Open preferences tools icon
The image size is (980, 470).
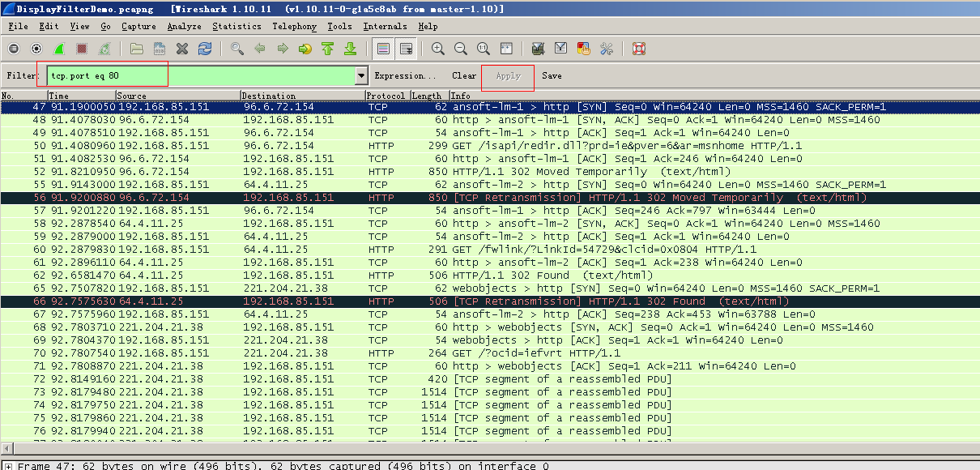[x=607, y=49]
